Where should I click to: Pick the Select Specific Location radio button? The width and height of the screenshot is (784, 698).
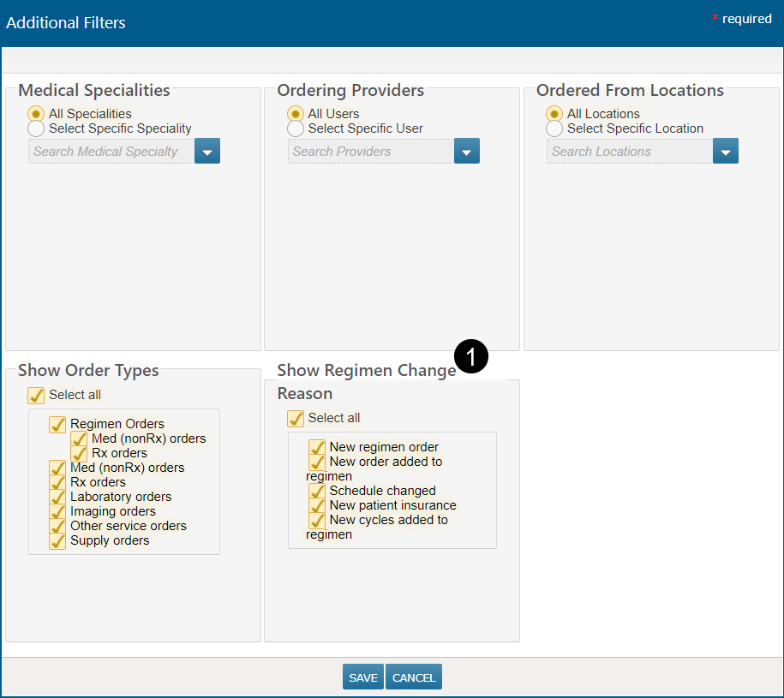point(554,128)
